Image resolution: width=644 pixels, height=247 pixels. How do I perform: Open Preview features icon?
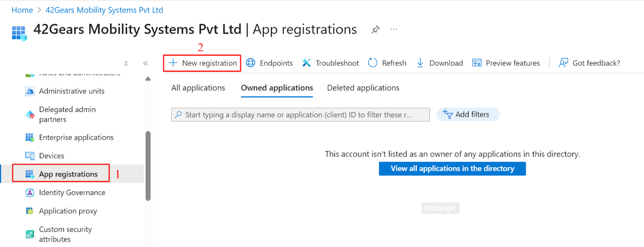click(477, 63)
